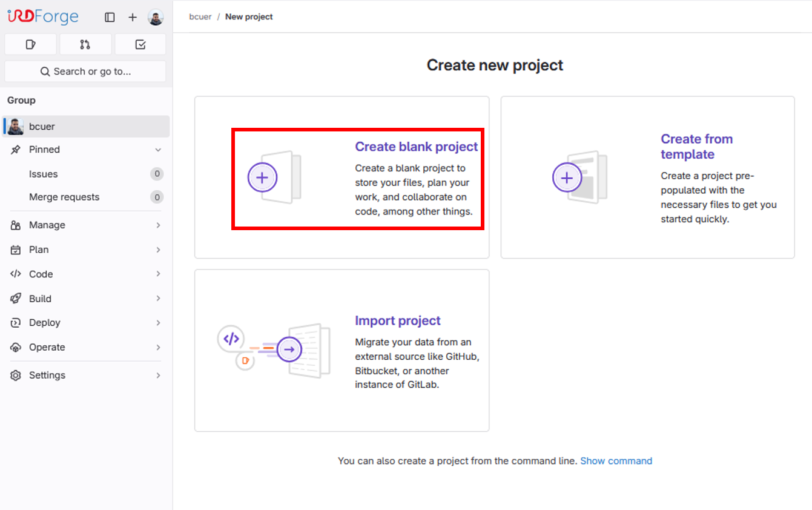Click the IRD Forge logo
Image resolution: width=812 pixels, height=510 pixels.
click(x=43, y=16)
